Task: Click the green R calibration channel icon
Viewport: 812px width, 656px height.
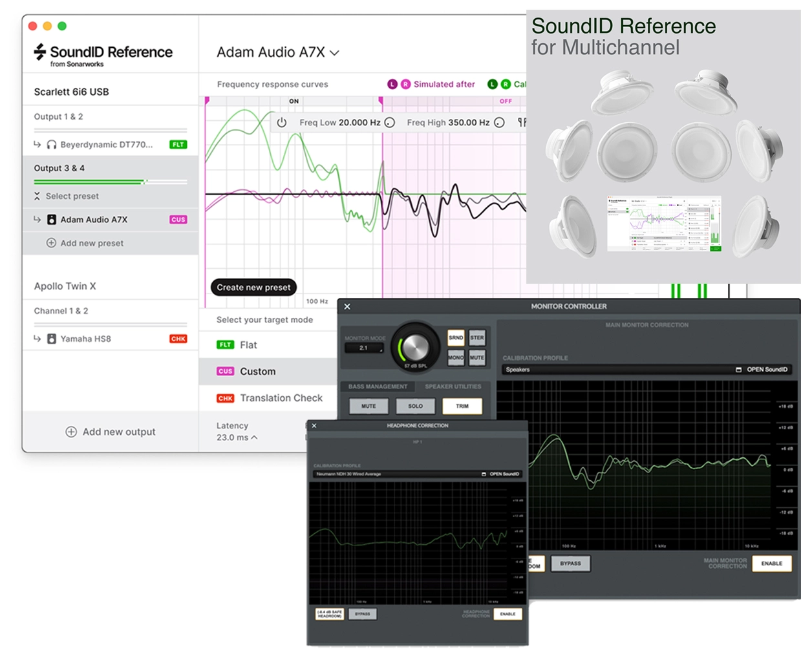Action: click(x=506, y=84)
